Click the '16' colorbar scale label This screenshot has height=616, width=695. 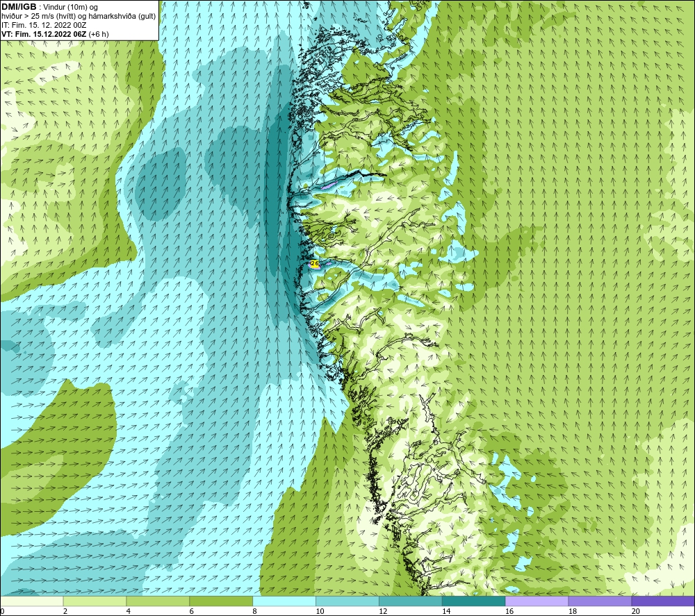(509, 611)
